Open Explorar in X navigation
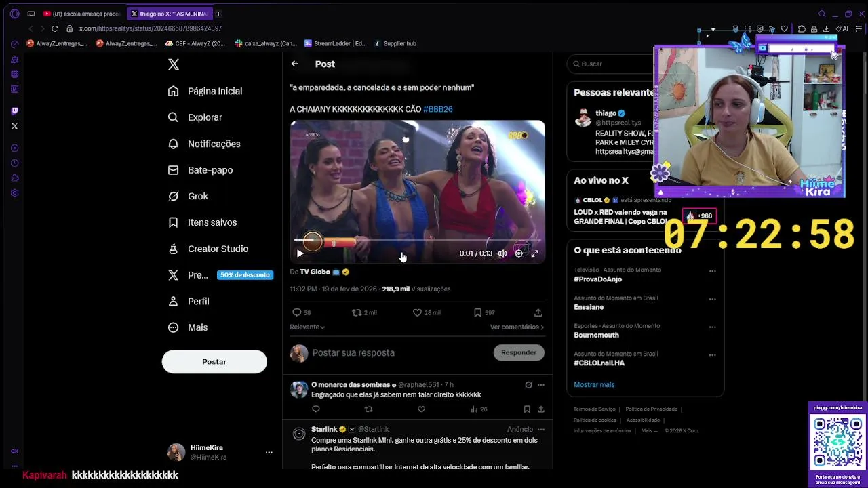 coord(195,117)
